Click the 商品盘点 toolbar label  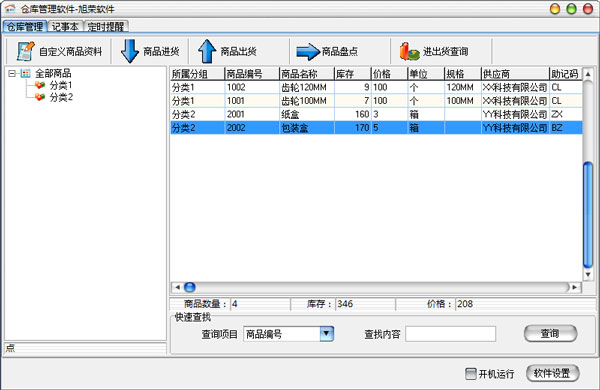339,51
